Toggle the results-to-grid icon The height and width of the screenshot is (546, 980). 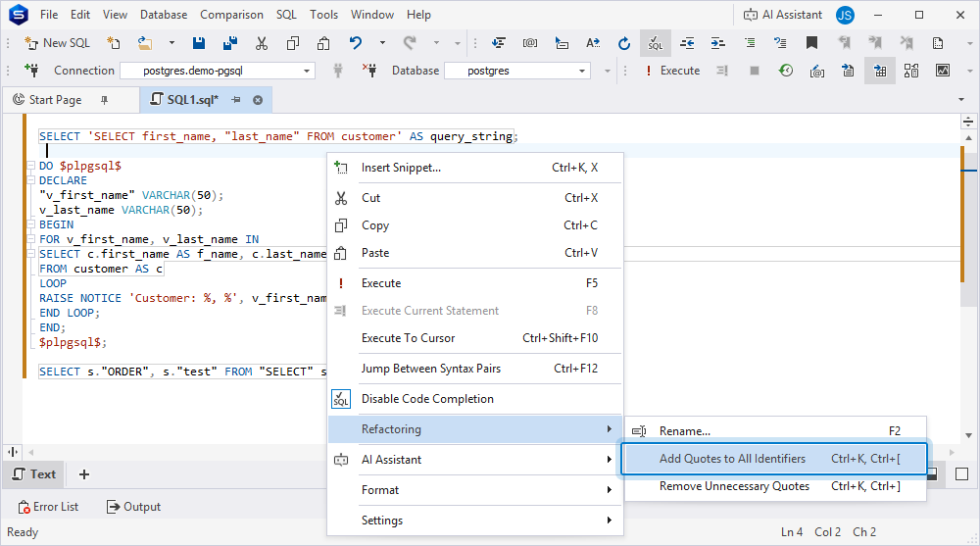click(880, 71)
